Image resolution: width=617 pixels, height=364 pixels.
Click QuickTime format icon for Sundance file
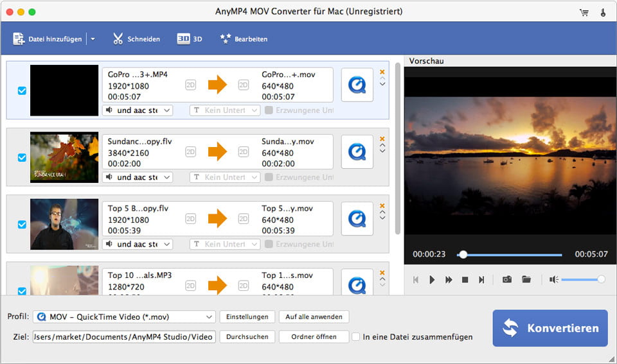tap(357, 152)
